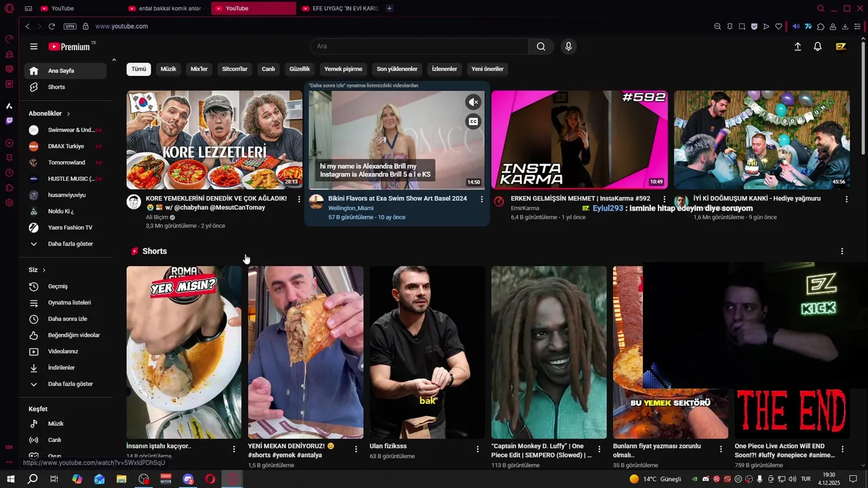Open the notifications bell

point(818,46)
